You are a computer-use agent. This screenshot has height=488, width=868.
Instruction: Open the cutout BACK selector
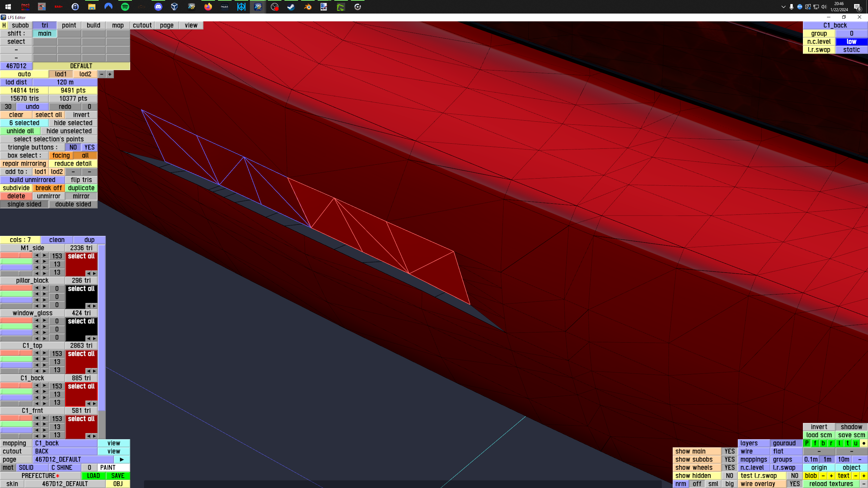[65, 451]
